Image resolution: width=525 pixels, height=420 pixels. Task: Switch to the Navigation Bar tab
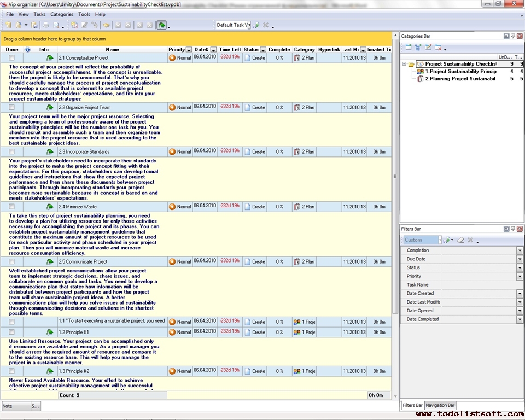440,405
